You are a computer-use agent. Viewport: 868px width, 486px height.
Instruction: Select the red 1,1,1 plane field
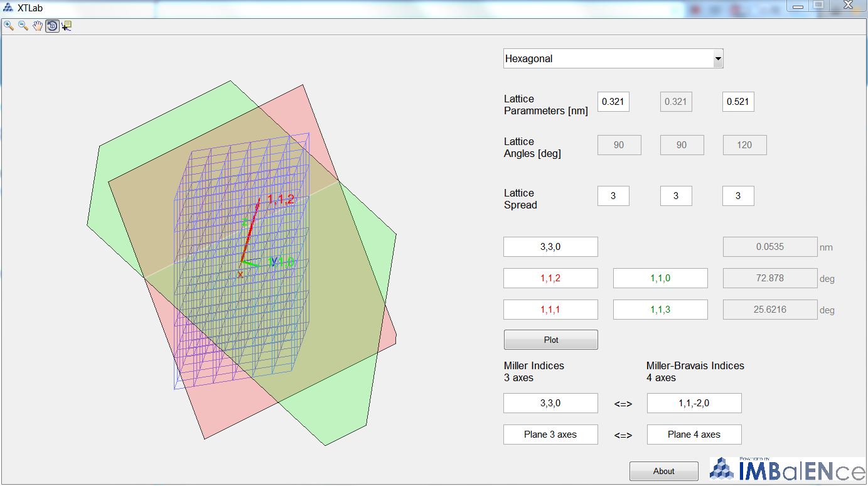(x=550, y=310)
